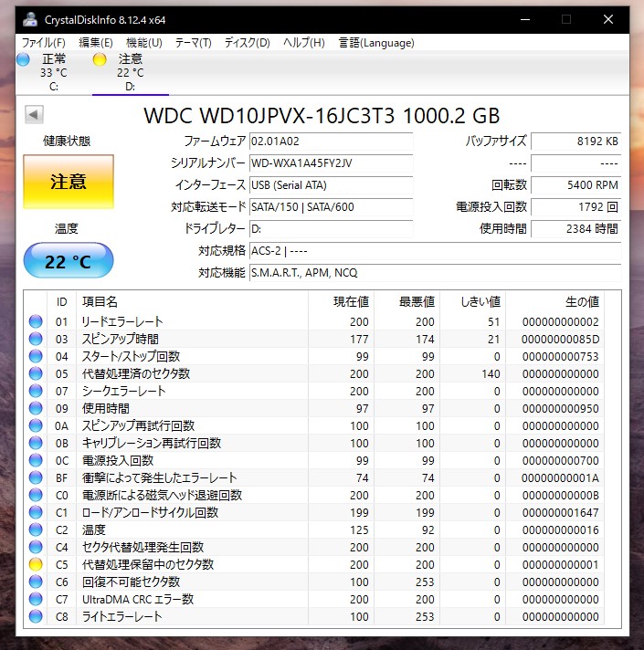644x650 pixels.
Task: Open the ディスク(D) menu
Action: tap(248, 43)
